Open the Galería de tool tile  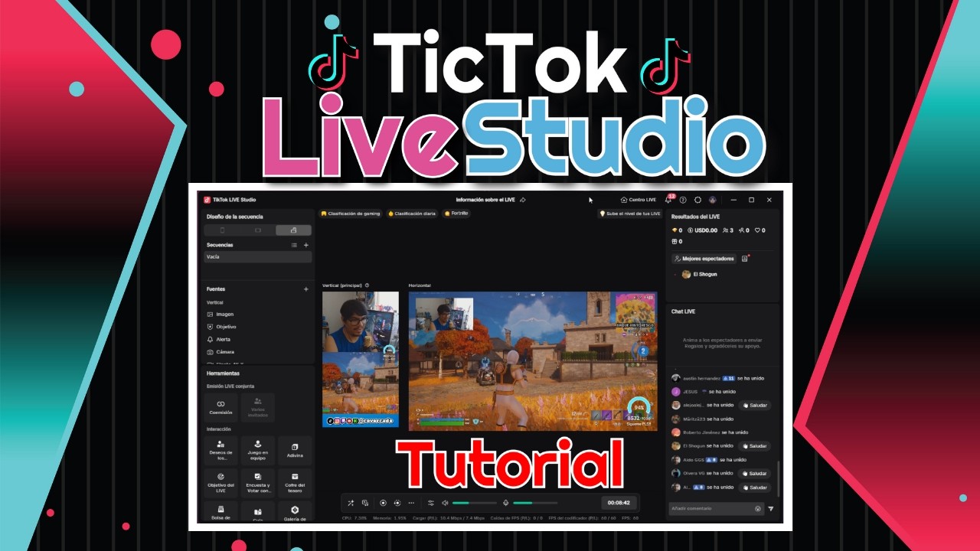(x=295, y=513)
